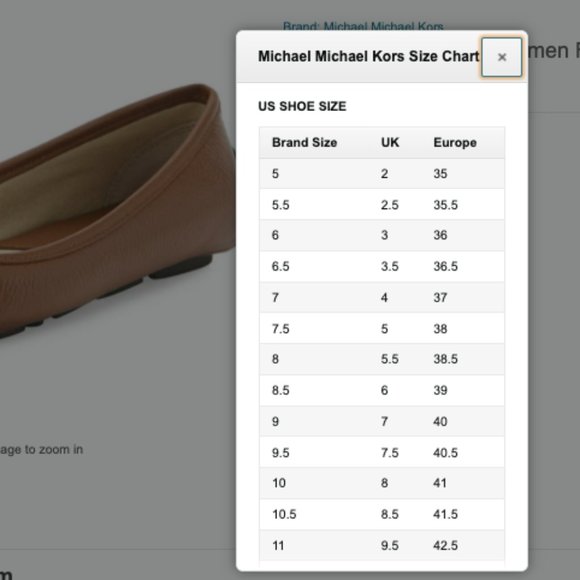Select Europe 42.5 cell
The width and height of the screenshot is (580, 580).
[x=445, y=545]
